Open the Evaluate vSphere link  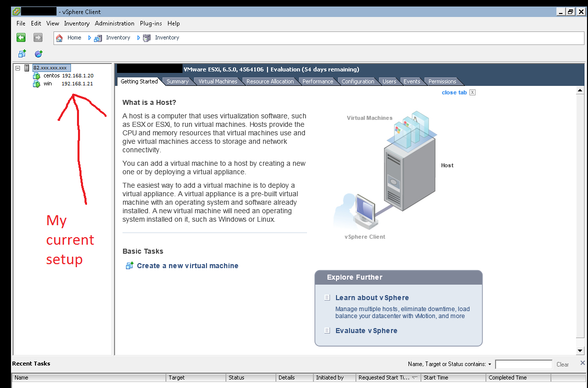point(366,331)
